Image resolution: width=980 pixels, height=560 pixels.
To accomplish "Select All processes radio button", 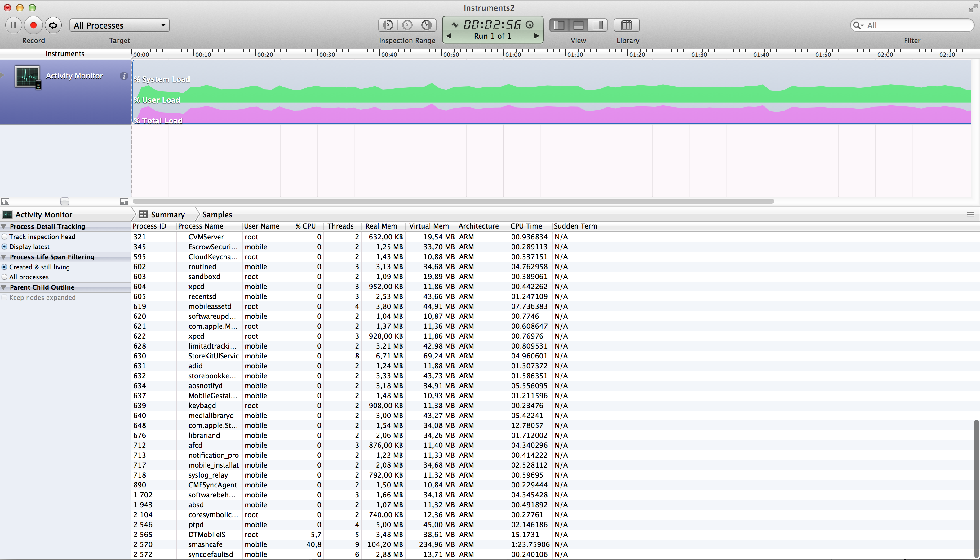I will (x=5, y=277).
